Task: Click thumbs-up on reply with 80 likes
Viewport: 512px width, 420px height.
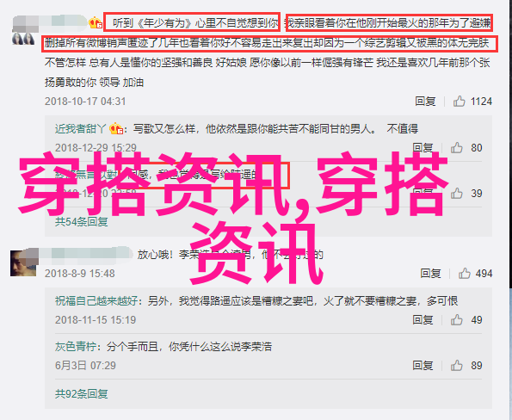Action: tap(456, 148)
